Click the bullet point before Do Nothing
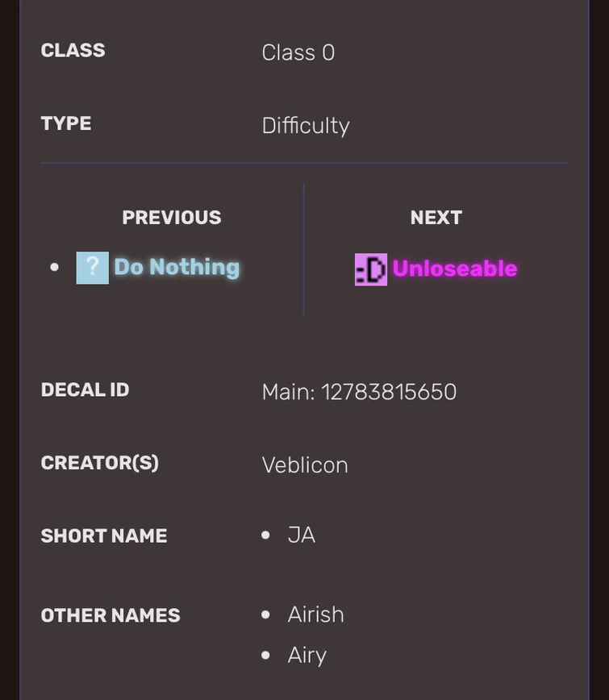This screenshot has height=700, width=609. click(54, 268)
